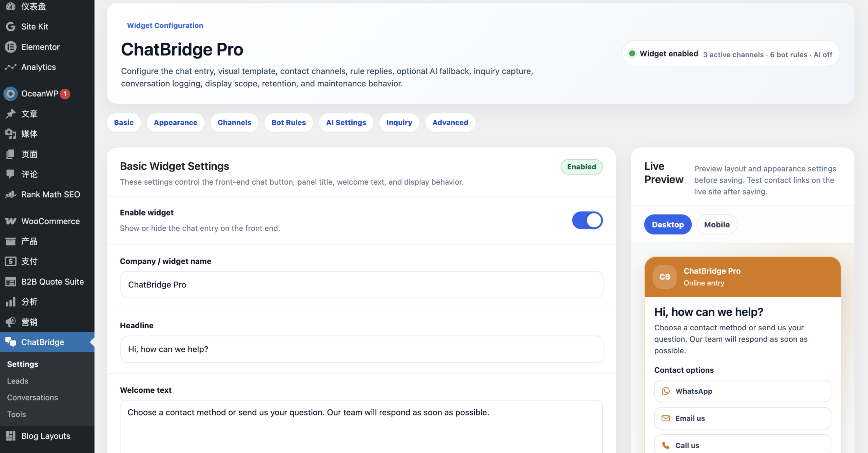The height and width of the screenshot is (453, 868).
Task: Click the comment icon for 评论
Action: coord(11,174)
